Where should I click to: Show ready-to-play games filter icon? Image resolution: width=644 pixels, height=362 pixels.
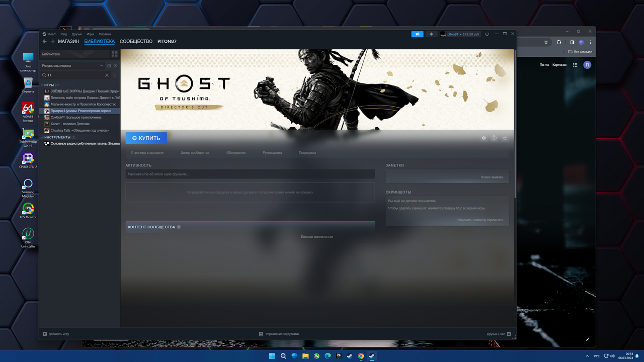click(115, 65)
